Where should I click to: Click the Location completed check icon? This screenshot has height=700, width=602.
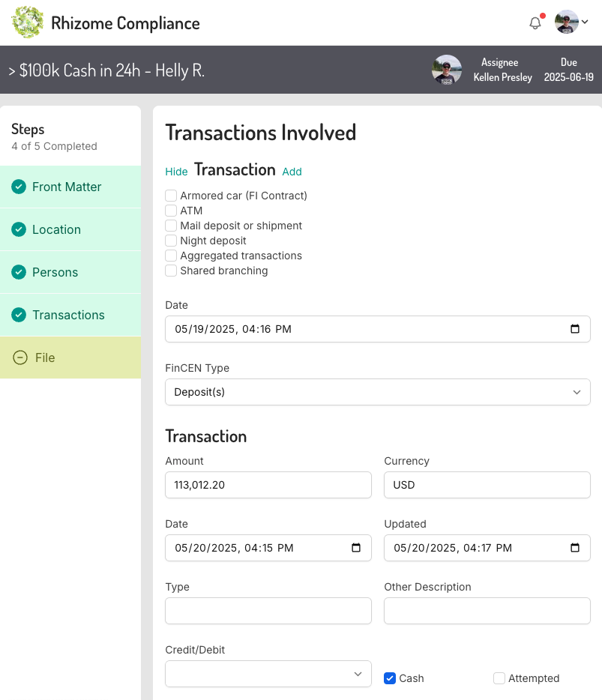click(19, 229)
